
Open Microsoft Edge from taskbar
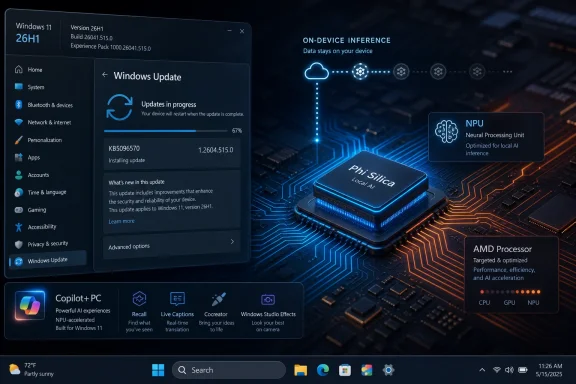click(323, 370)
